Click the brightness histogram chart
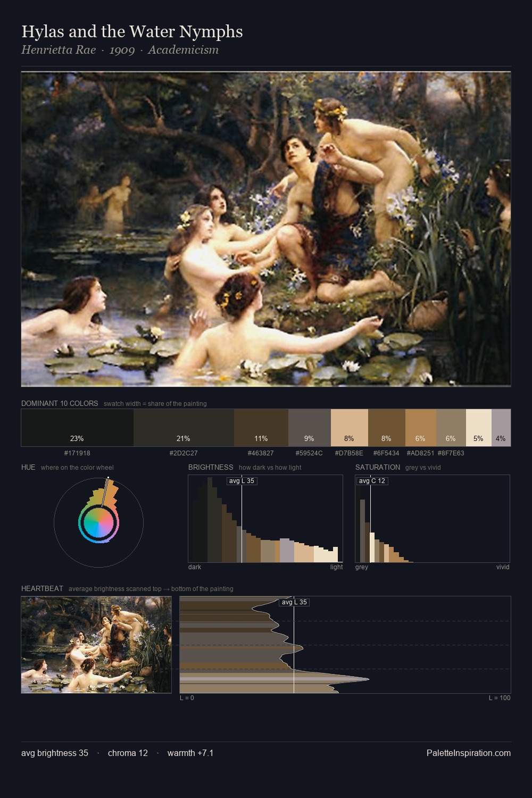Screen dimensions: 532x798 coord(265,519)
